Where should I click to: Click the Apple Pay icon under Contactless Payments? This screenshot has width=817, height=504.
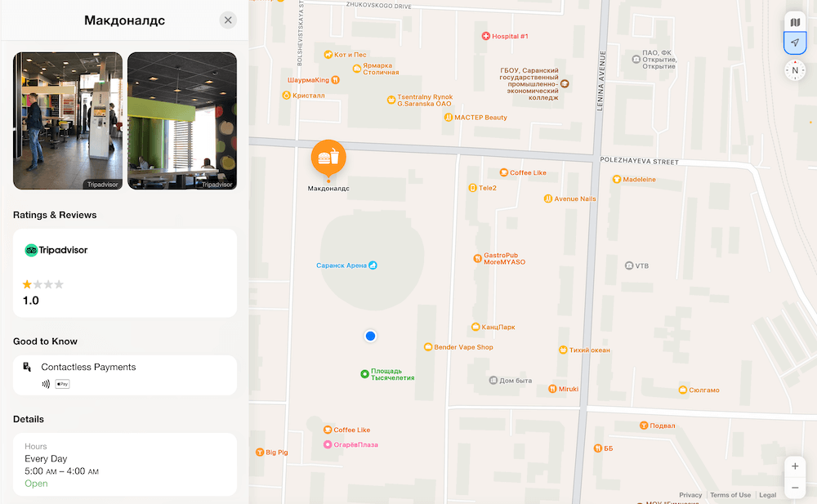tap(62, 384)
